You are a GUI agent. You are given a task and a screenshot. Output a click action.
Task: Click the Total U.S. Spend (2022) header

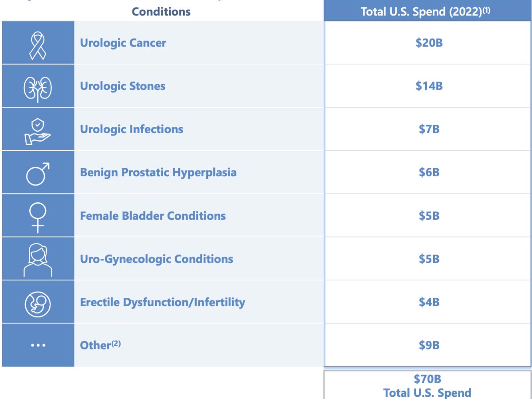[x=428, y=11]
